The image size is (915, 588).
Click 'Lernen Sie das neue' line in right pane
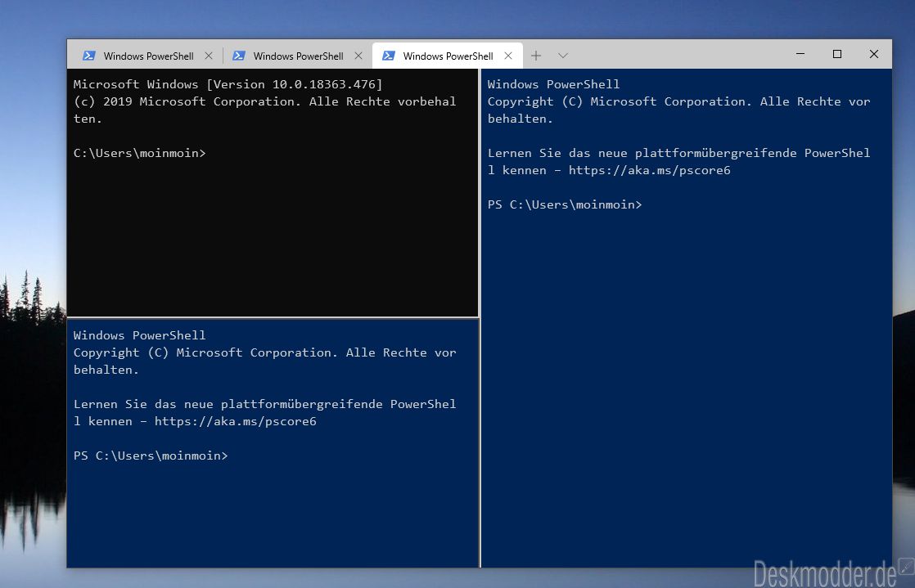(678, 154)
